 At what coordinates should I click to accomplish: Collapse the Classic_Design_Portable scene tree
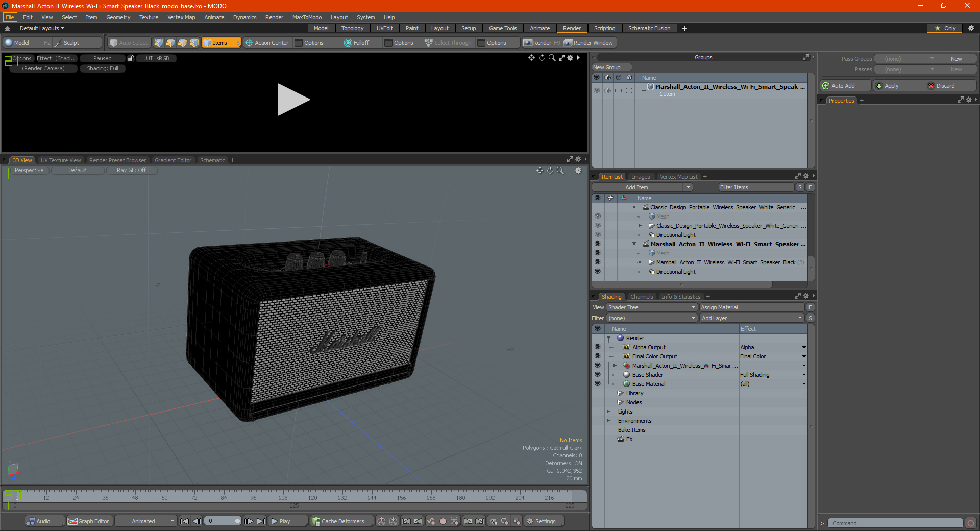[x=634, y=207]
